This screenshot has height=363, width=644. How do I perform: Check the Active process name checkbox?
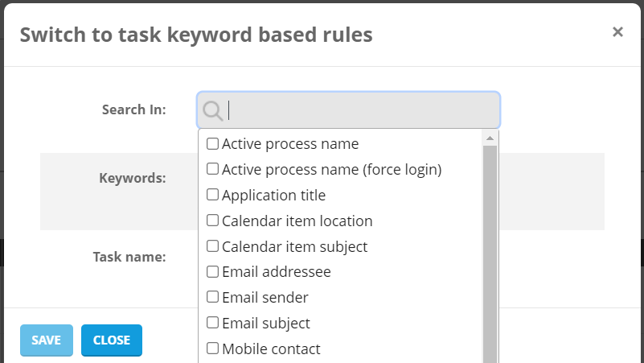(213, 144)
